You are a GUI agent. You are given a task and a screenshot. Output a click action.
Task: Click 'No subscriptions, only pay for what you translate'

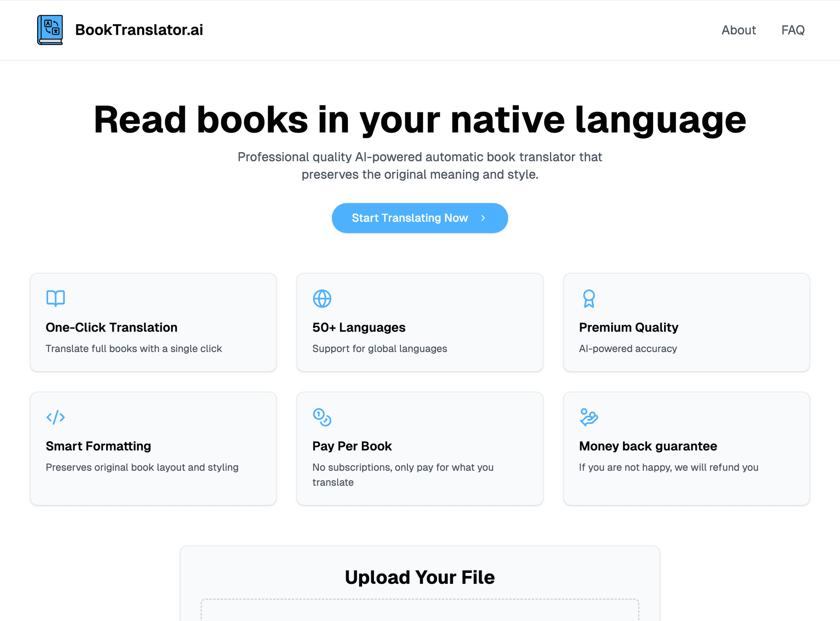tap(403, 474)
